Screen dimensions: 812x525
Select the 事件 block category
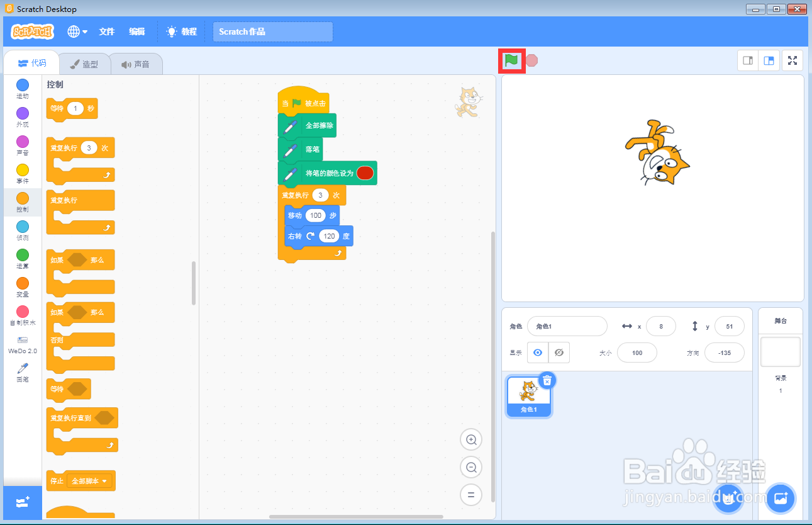point(23,174)
